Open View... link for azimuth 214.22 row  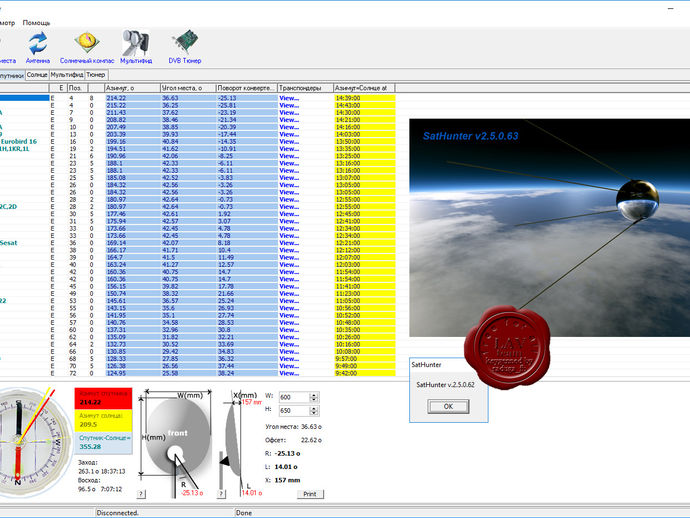point(289,98)
